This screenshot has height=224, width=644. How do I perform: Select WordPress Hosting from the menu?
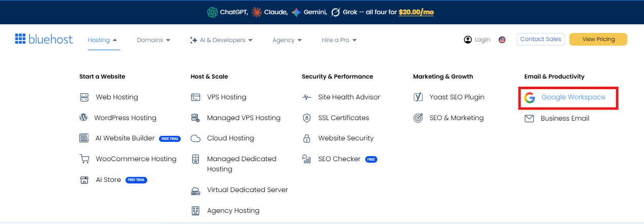tap(125, 118)
